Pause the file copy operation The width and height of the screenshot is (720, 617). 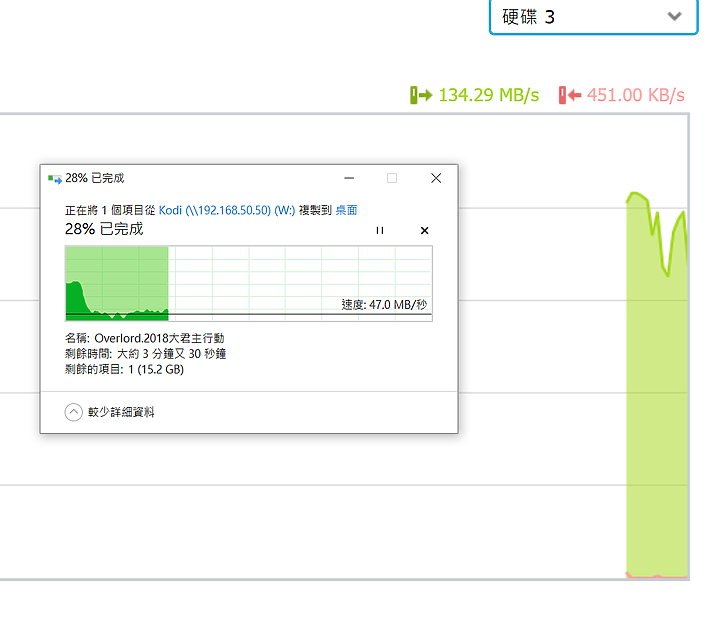(x=379, y=230)
